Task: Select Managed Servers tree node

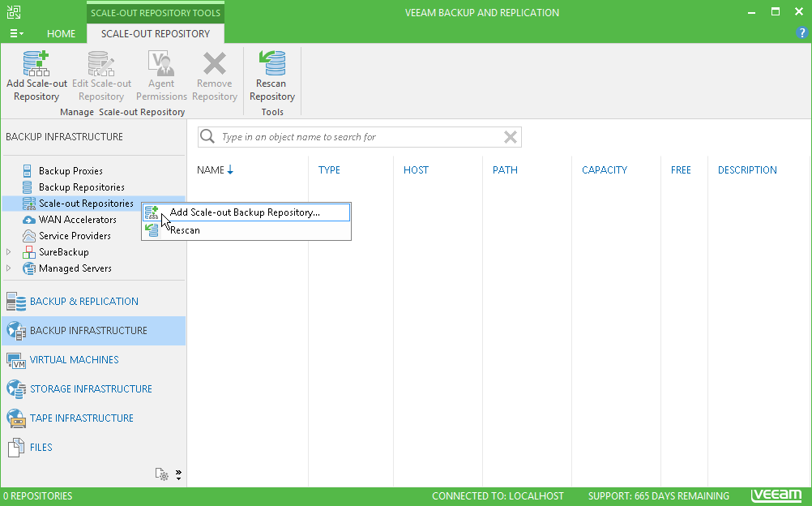Action: [x=75, y=268]
